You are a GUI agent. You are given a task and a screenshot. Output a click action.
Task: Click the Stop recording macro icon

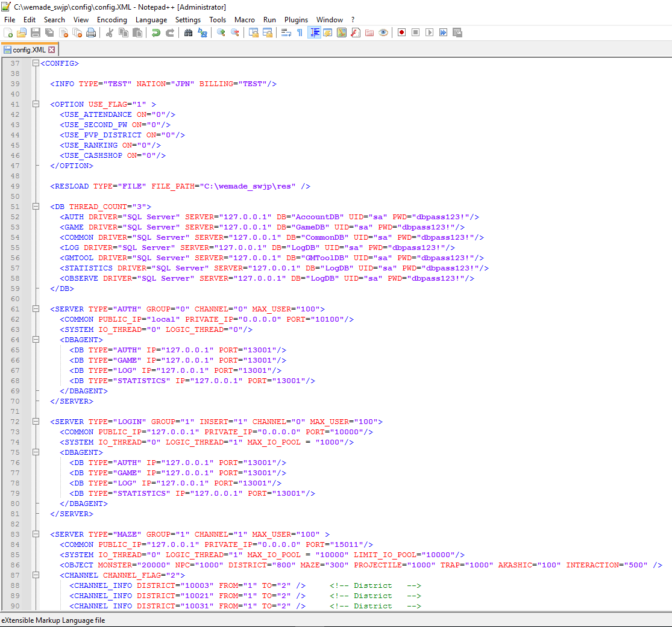[415, 33]
